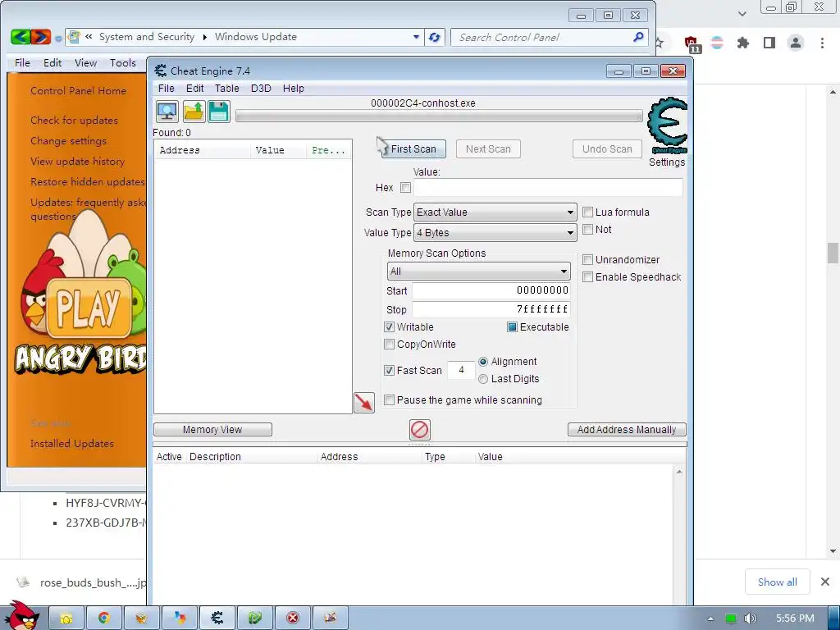Click the red X taskbar icon

click(293, 618)
